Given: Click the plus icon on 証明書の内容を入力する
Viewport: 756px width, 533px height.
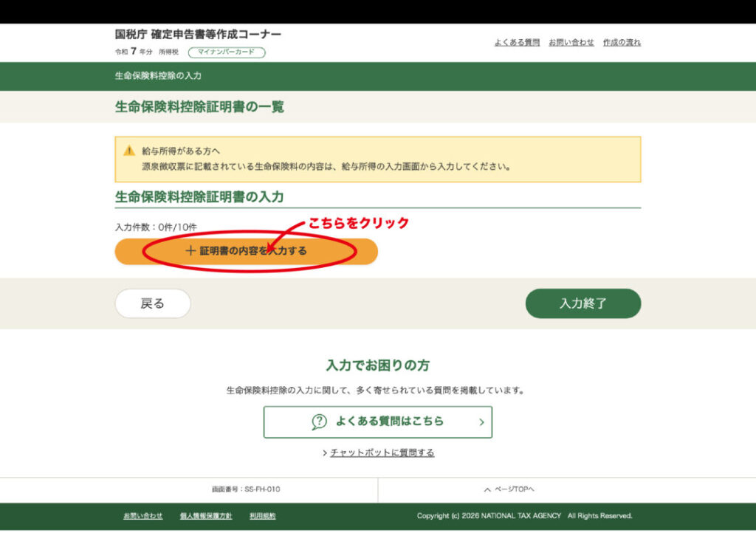Looking at the screenshot, I should coord(190,251).
